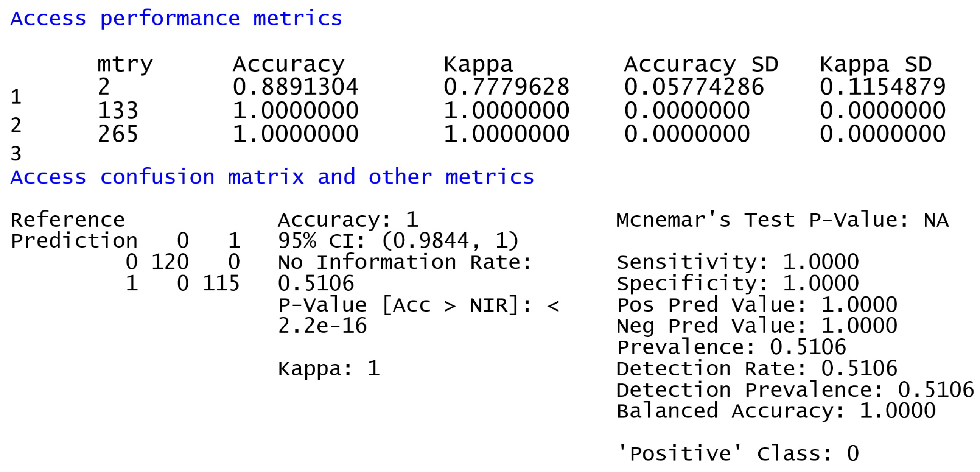
Task: Open Access confusion matrix and other metrics
Action: pyautogui.click(x=272, y=177)
